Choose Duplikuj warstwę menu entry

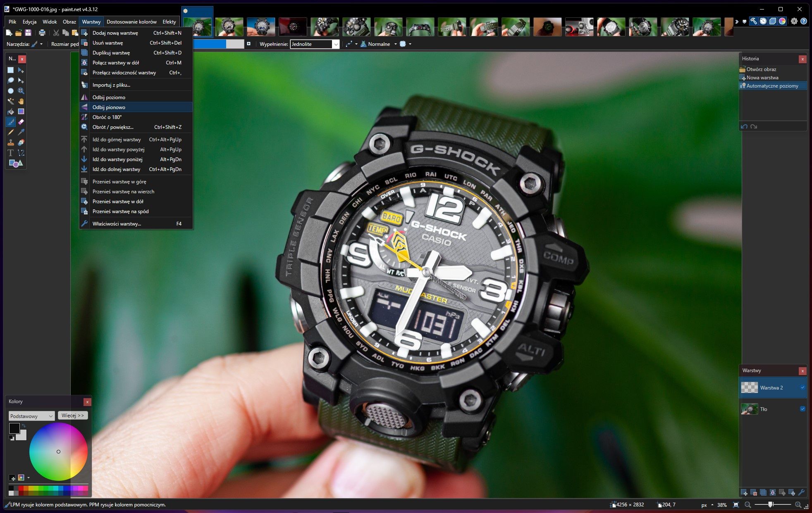tap(136, 53)
